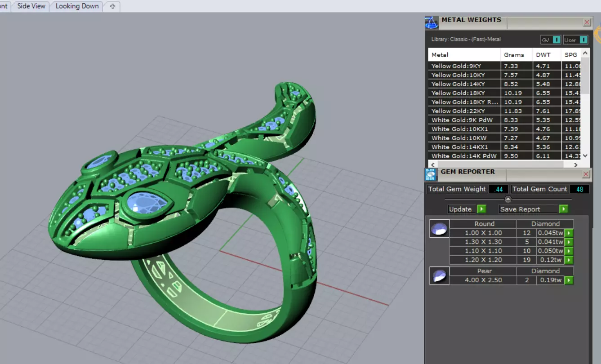Click the 1.00 X 1.00 size cell

[x=483, y=233]
